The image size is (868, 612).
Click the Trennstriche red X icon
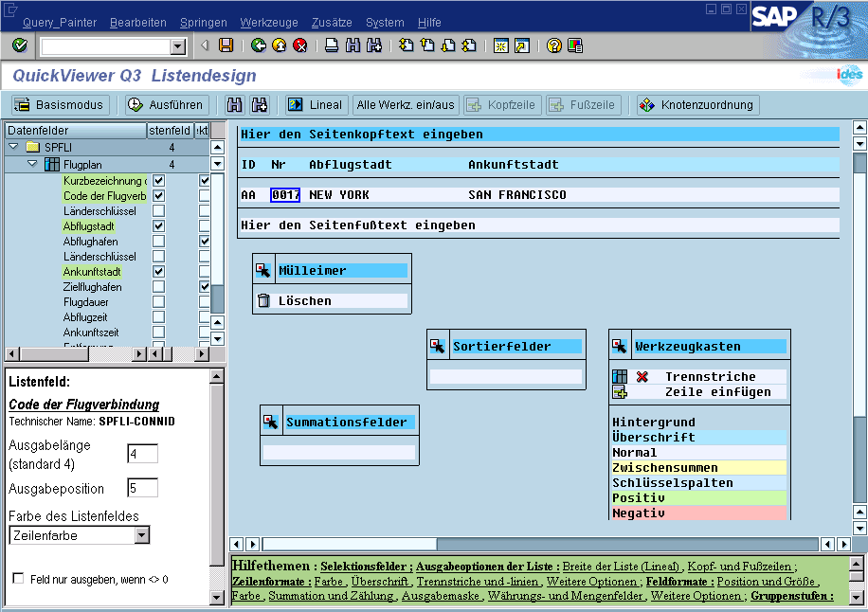[642, 377]
